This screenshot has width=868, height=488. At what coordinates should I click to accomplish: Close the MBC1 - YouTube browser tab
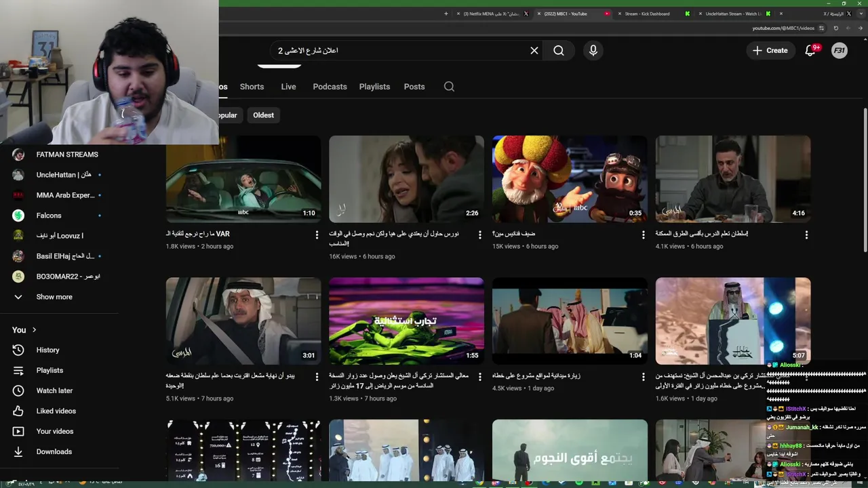click(x=538, y=14)
